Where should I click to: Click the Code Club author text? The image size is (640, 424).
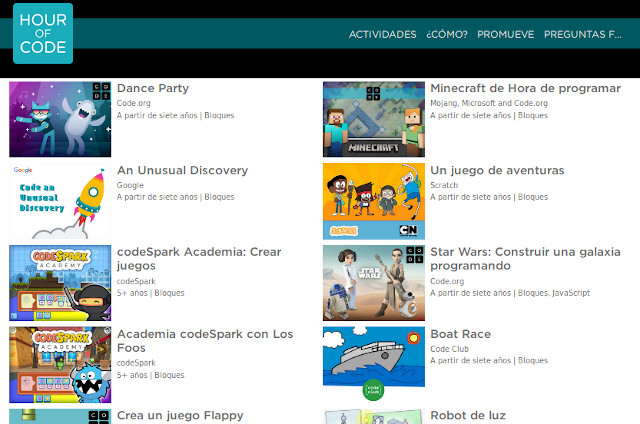[449, 349]
